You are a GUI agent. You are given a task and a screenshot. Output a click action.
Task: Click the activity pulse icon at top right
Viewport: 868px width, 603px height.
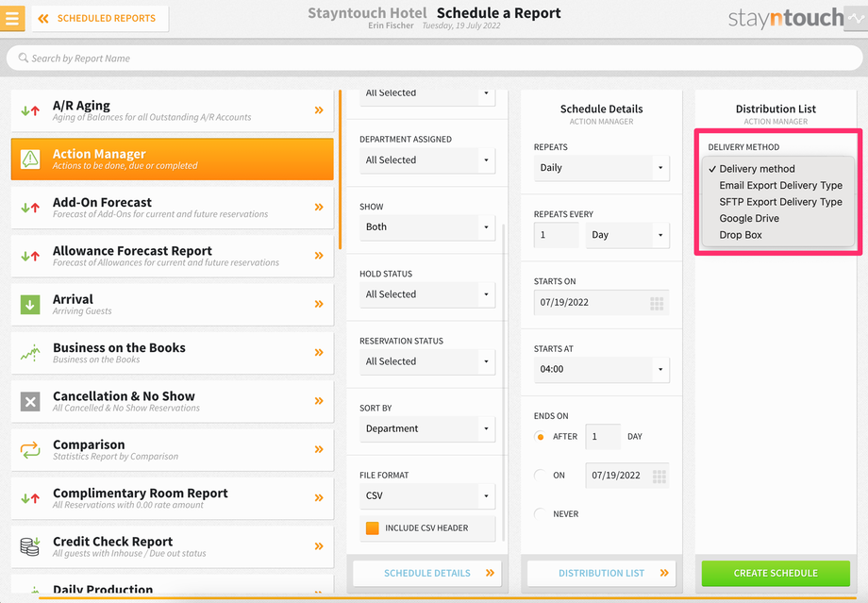[856, 18]
